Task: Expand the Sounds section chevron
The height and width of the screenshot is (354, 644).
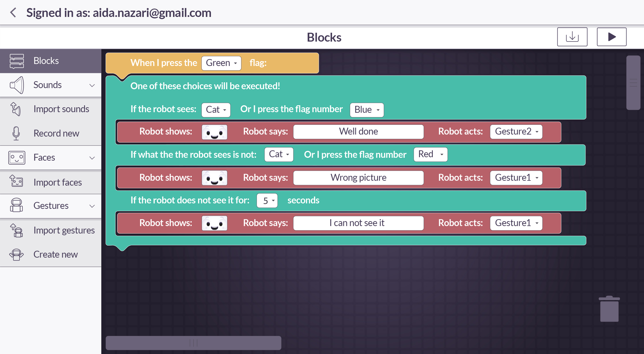Action: coord(92,85)
